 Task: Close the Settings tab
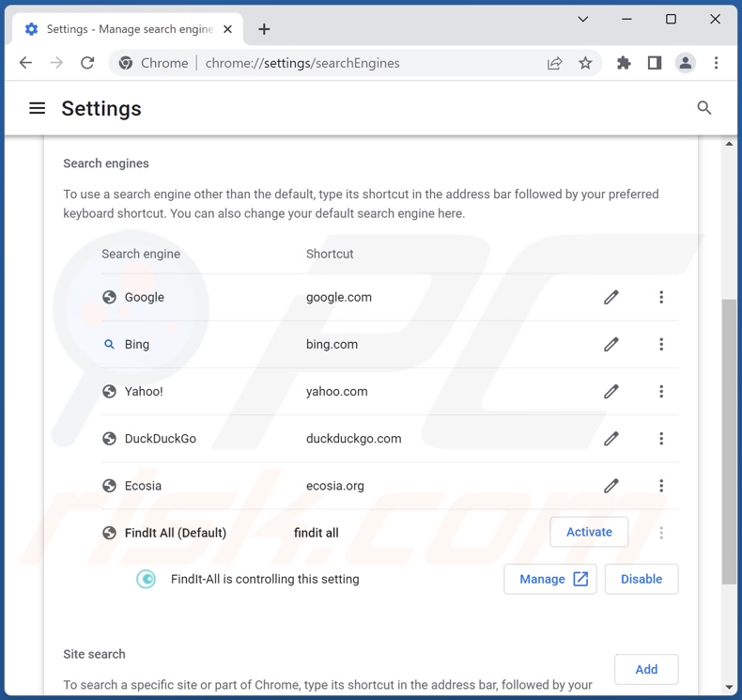pyautogui.click(x=227, y=29)
